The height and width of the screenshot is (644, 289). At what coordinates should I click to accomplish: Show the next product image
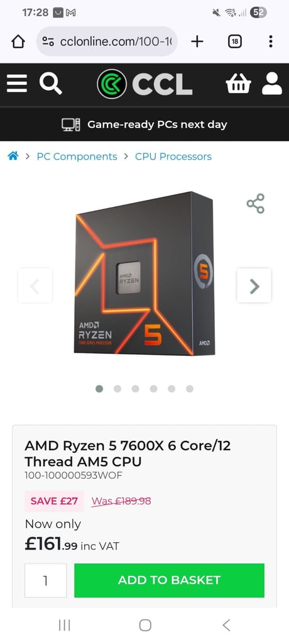(x=254, y=286)
